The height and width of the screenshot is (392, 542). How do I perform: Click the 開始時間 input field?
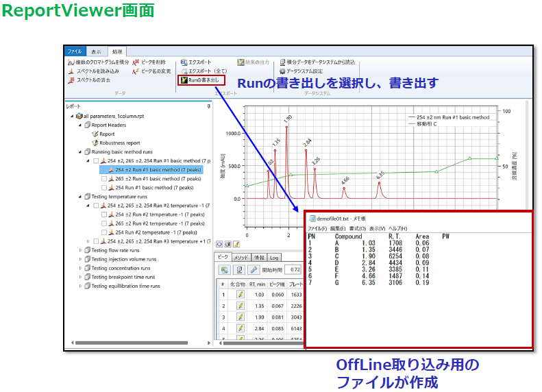pyautogui.click(x=295, y=269)
